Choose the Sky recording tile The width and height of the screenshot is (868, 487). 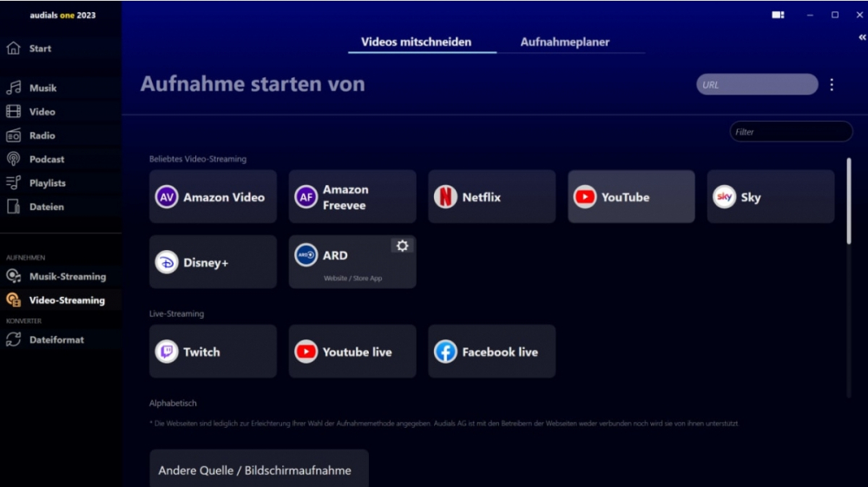point(771,196)
